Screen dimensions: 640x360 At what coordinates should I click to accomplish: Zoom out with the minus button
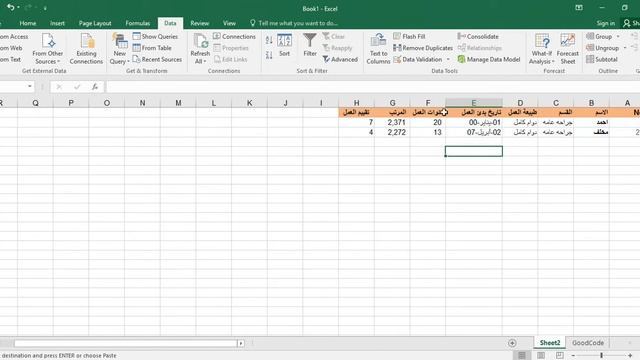click(573, 356)
